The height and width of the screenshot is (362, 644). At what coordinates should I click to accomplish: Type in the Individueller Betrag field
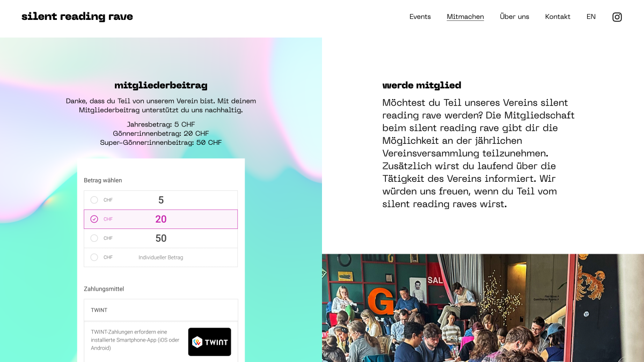point(161,257)
